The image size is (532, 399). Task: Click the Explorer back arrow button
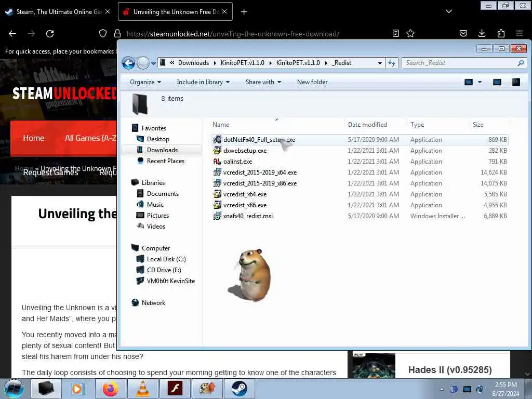[129, 63]
